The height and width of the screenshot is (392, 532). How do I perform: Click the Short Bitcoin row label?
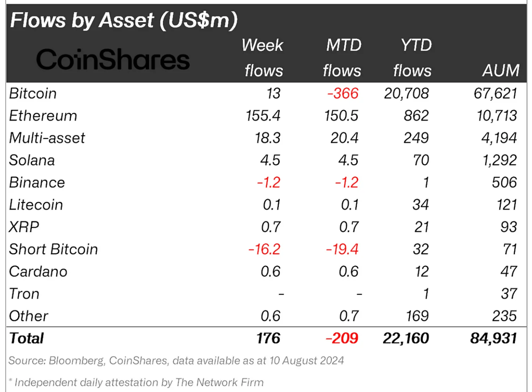(53, 250)
